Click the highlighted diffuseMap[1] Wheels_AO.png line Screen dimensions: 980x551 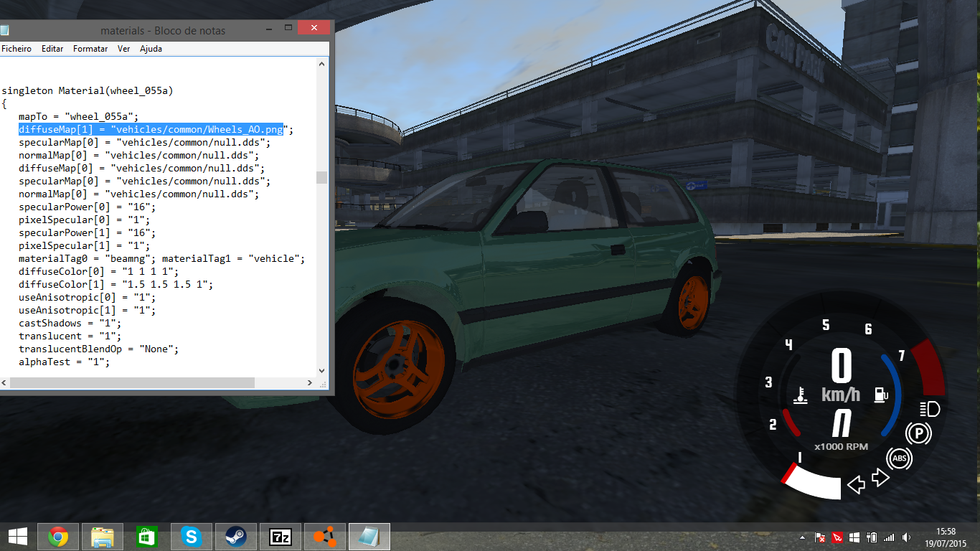coord(151,129)
